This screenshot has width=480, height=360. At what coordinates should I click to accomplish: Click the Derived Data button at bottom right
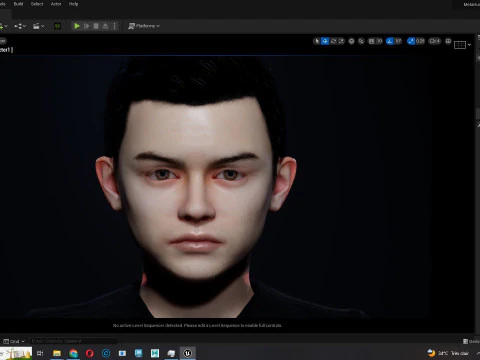(471, 341)
